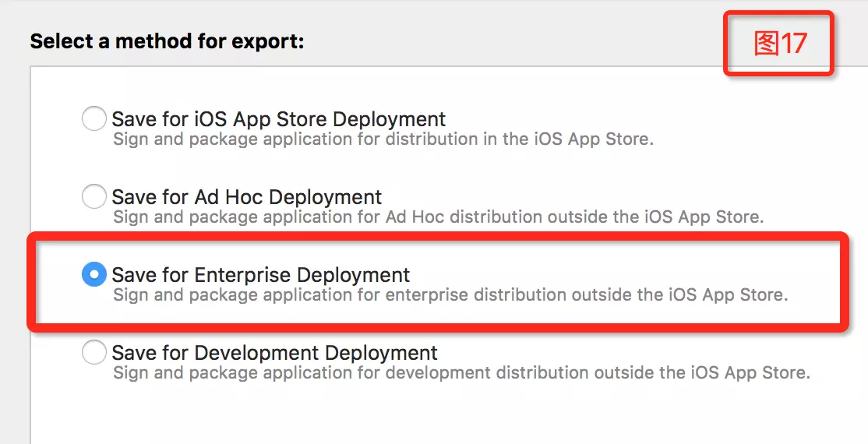
Task: Click the 'Select a method for export:' heading
Action: 167,41
